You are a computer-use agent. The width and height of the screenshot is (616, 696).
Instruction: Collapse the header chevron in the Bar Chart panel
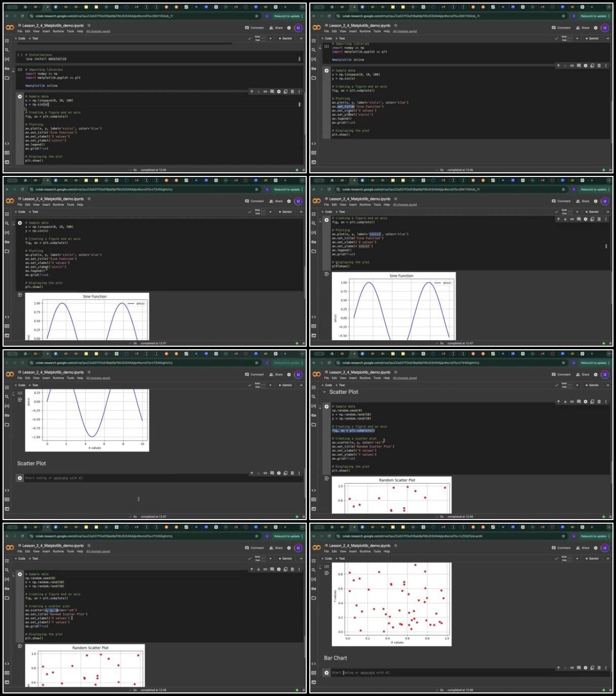608,559
